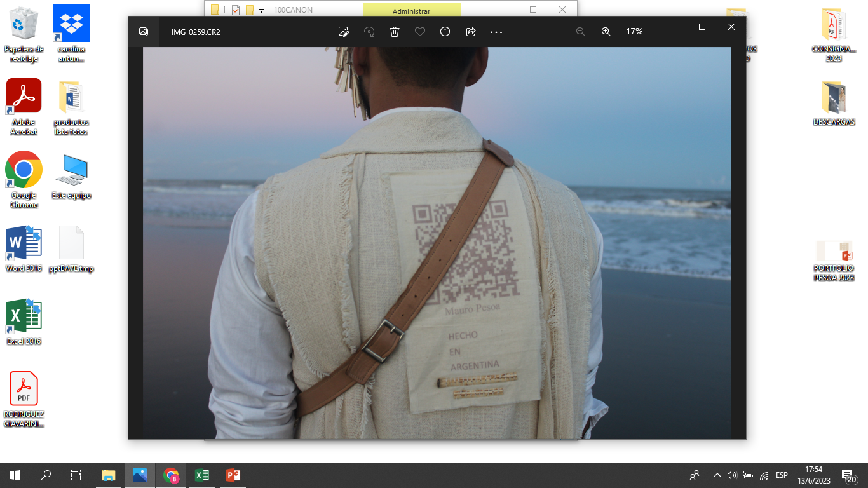Viewport: 868px width, 488px height.
Task: Delete the photo with the trash icon
Action: [395, 32]
